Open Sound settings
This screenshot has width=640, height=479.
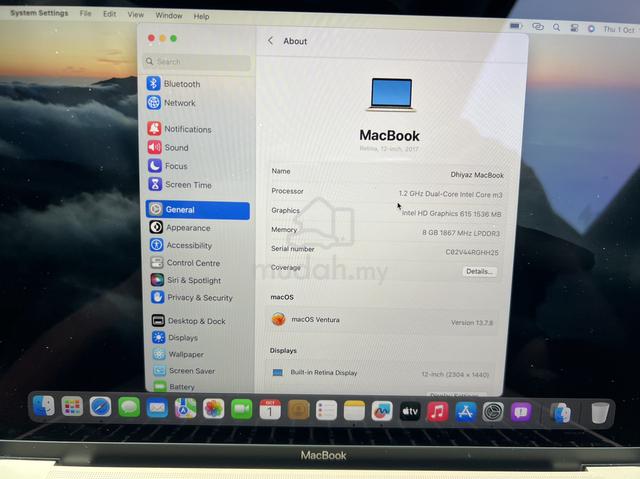168,147
